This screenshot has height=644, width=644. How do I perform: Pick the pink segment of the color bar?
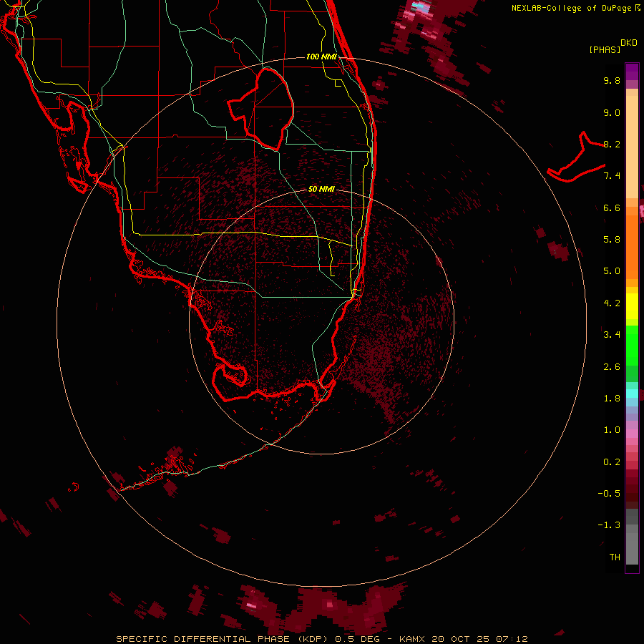(632, 434)
